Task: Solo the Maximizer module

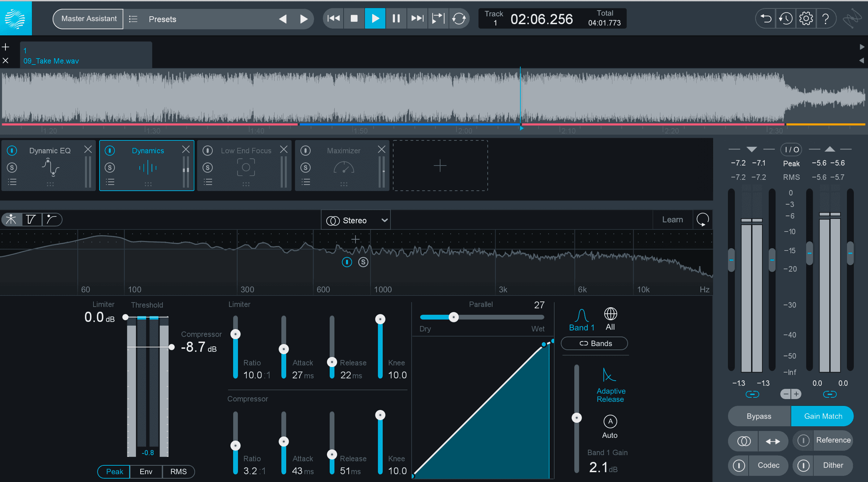Action: (x=306, y=168)
